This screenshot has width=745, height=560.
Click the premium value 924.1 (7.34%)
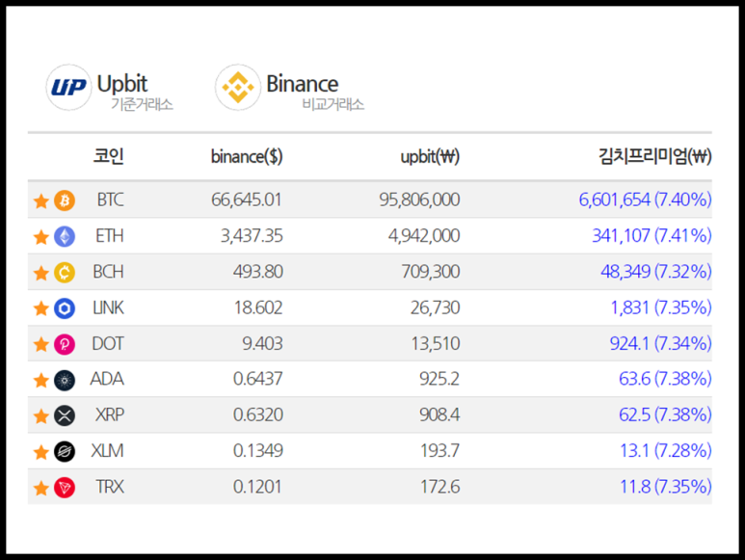[x=660, y=343]
